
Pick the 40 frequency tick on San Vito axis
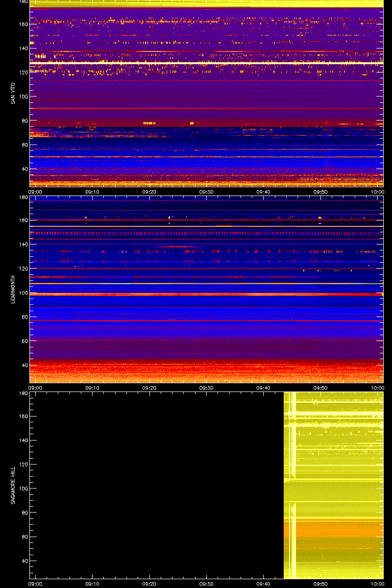click(x=24, y=169)
